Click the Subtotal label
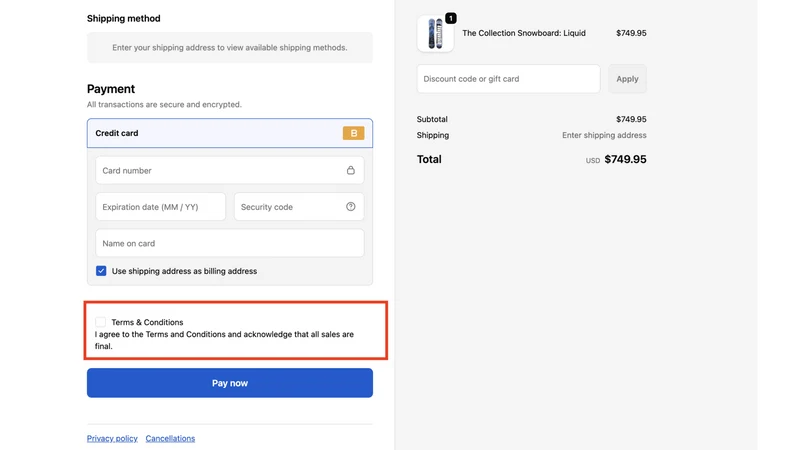The image size is (800, 450). tap(432, 119)
